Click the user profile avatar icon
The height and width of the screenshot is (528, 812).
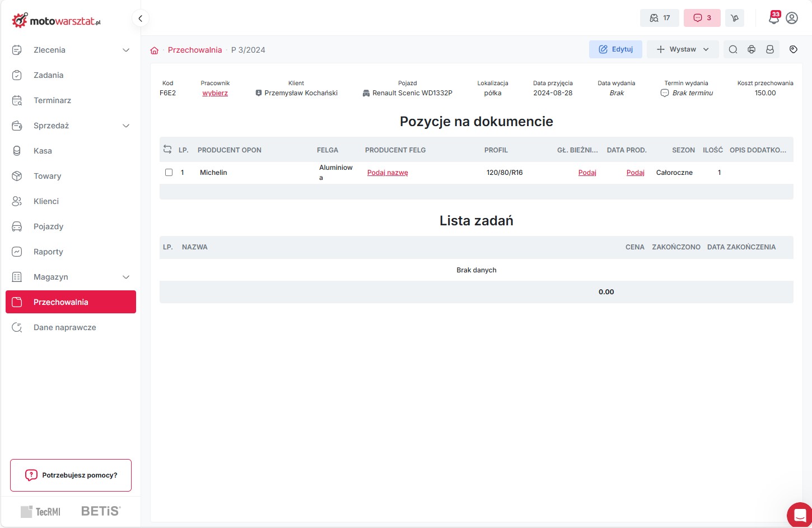point(792,18)
